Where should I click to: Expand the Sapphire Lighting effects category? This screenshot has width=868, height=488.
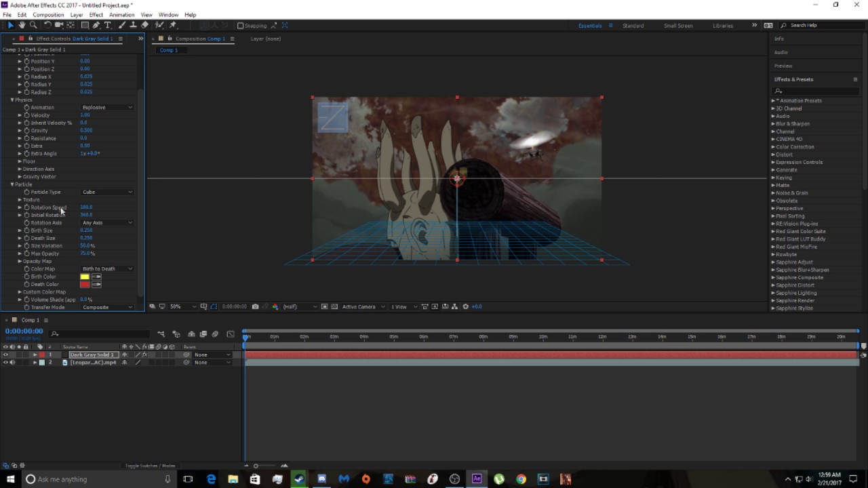[x=772, y=293]
